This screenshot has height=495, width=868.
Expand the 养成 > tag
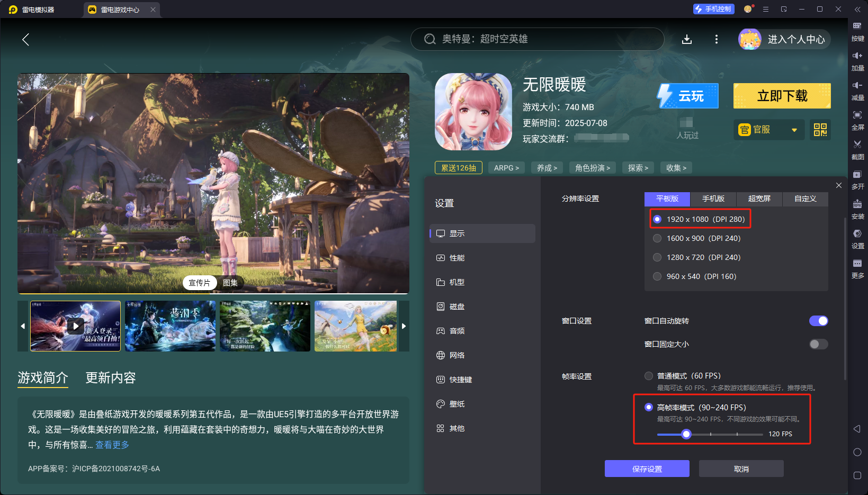547,168
